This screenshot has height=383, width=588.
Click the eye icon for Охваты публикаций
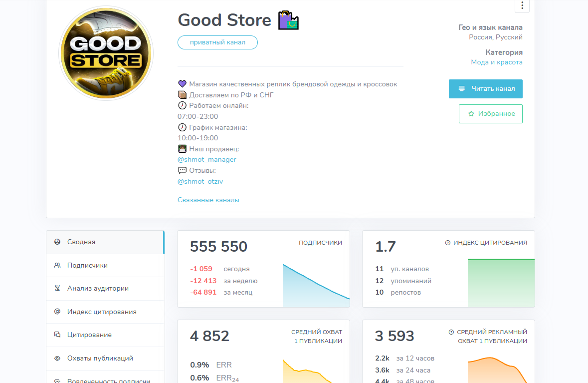point(57,358)
